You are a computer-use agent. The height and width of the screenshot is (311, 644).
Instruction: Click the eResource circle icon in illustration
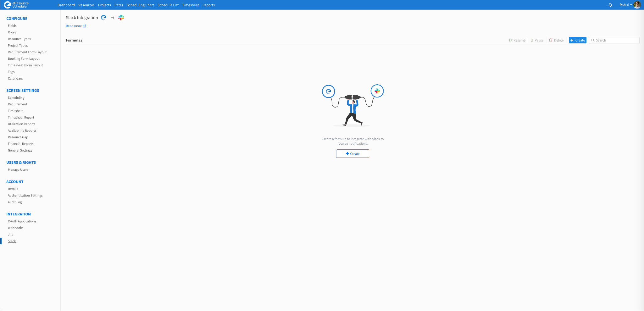click(x=329, y=92)
